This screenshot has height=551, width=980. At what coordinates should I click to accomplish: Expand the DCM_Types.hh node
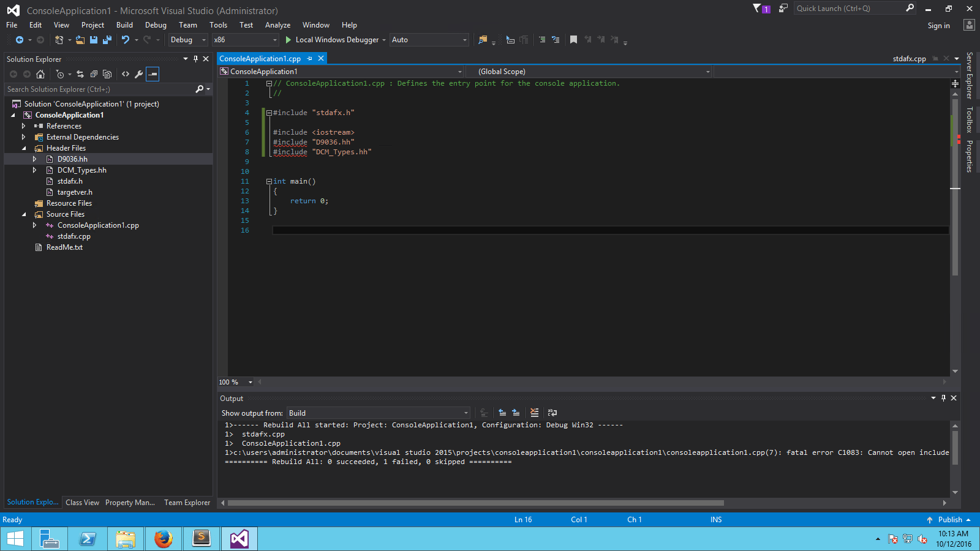point(35,170)
